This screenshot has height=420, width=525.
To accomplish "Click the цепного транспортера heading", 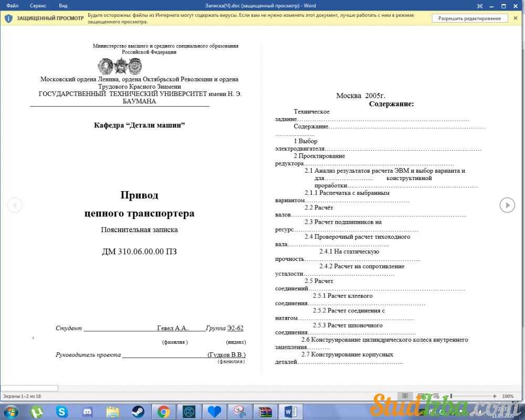I will click(139, 213).
